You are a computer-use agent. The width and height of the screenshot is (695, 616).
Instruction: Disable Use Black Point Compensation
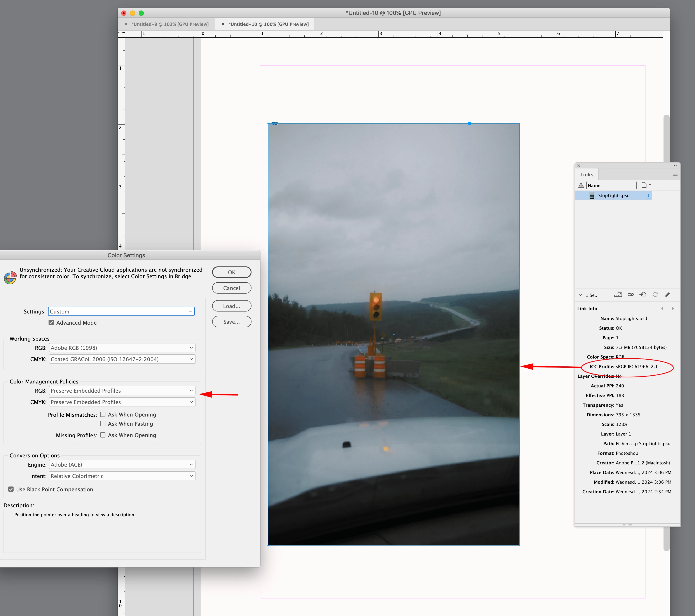[x=11, y=489]
